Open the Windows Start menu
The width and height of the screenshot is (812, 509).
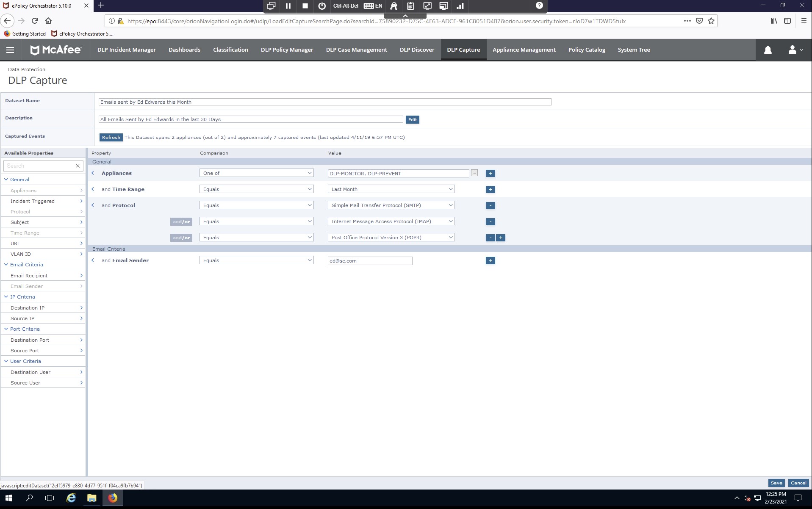pos(8,498)
